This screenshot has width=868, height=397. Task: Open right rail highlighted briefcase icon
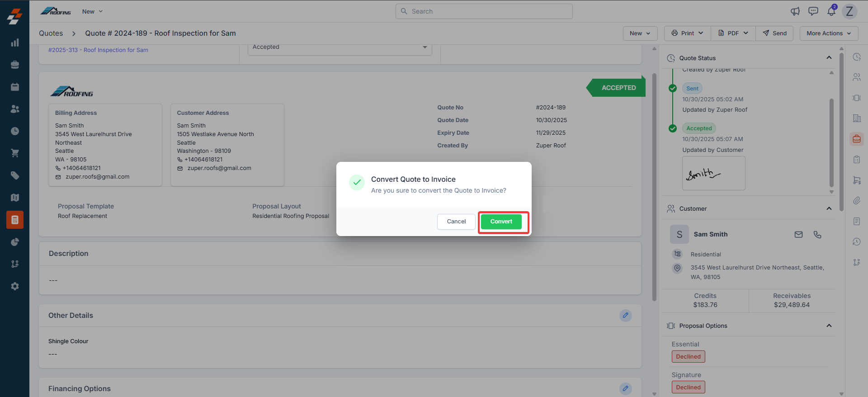(x=857, y=139)
